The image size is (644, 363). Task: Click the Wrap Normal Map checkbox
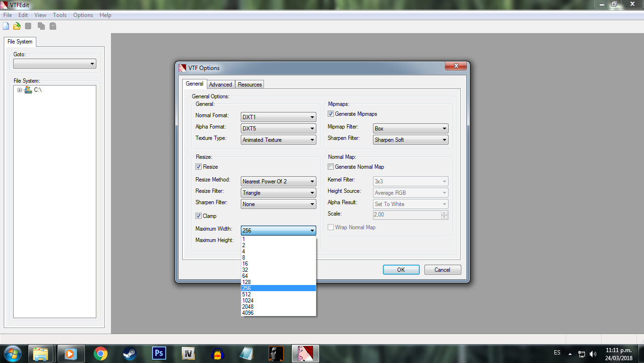pos(331,227)
